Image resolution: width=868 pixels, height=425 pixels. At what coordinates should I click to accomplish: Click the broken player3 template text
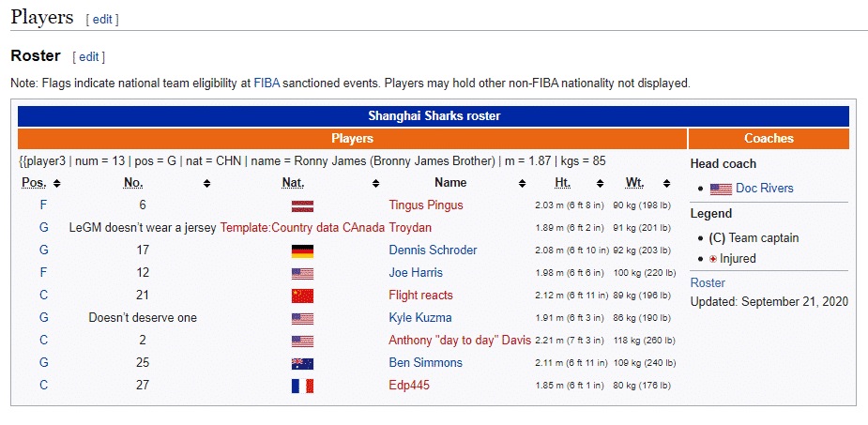tap(312, 161)
